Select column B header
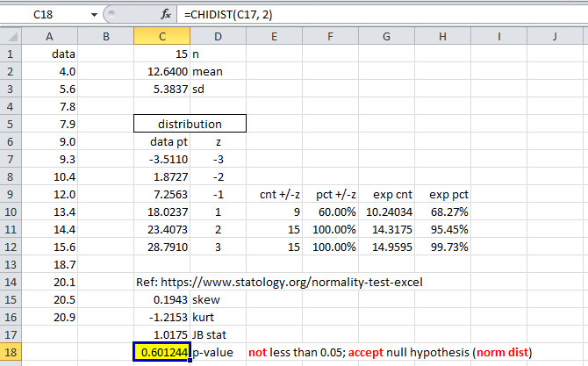Viewport: 588px width, 366px height. pyautogui.click(x=105, y=36)
